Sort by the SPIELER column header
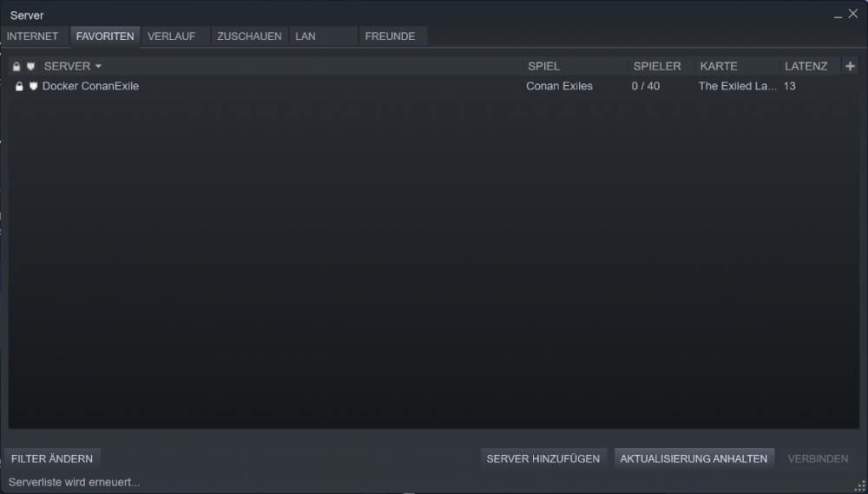 coord(662,67)
